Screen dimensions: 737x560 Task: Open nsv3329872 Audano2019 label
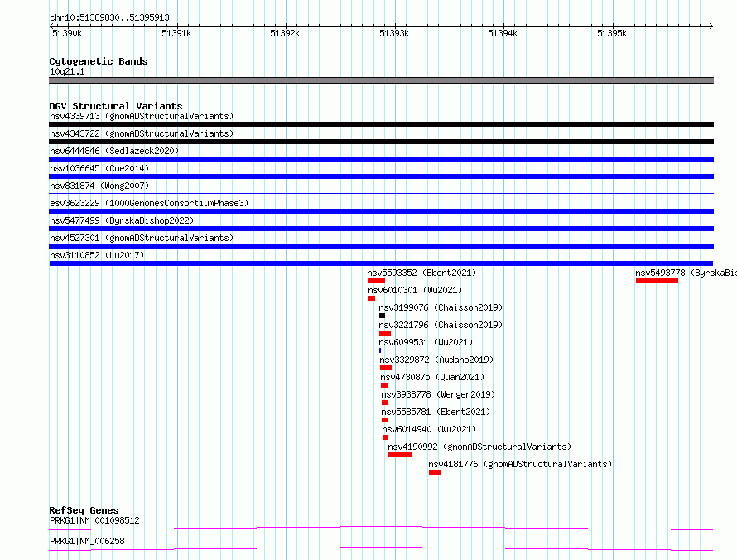click(436, 360)
